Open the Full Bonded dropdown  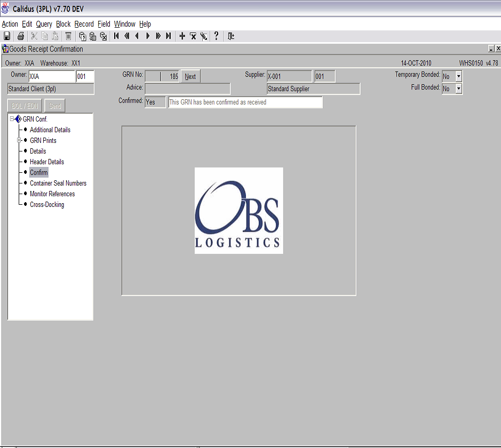point(459,89)
